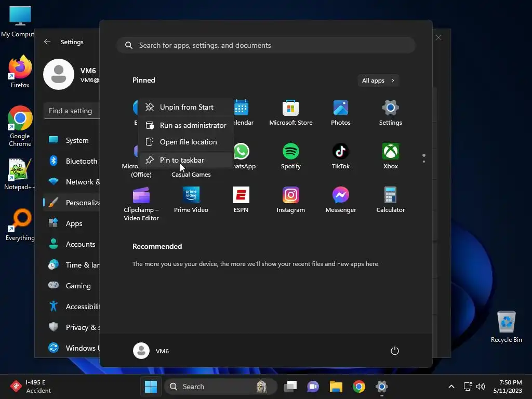This screenshot has width=532, height=399.
Task: Select Gaming in Settings sidebar
Action: coord(72,286)
